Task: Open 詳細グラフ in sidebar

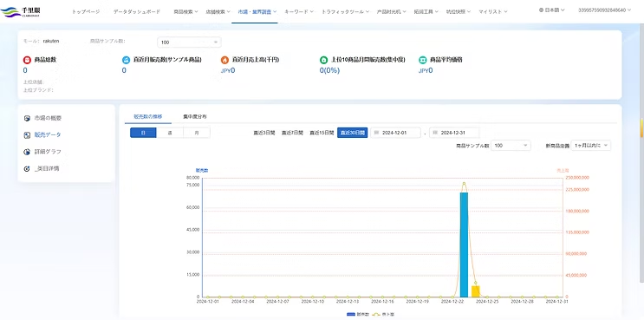Action: pos(48,152)
